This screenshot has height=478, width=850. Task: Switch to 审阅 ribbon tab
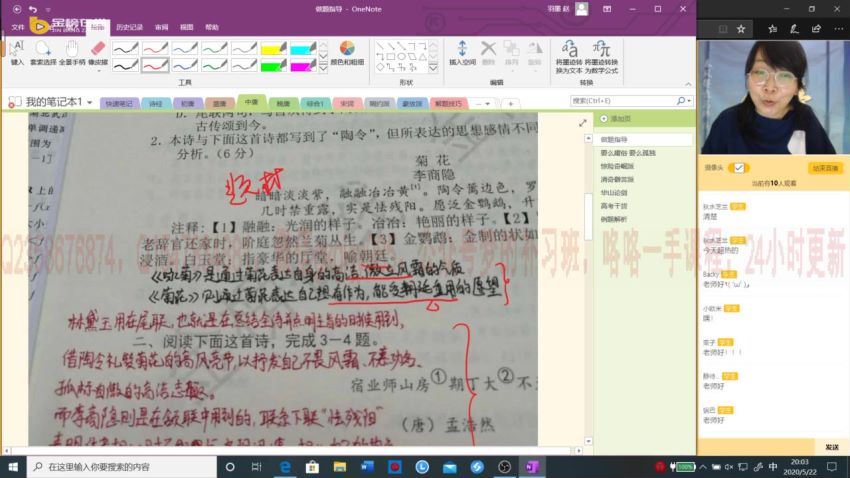(162, 27)
